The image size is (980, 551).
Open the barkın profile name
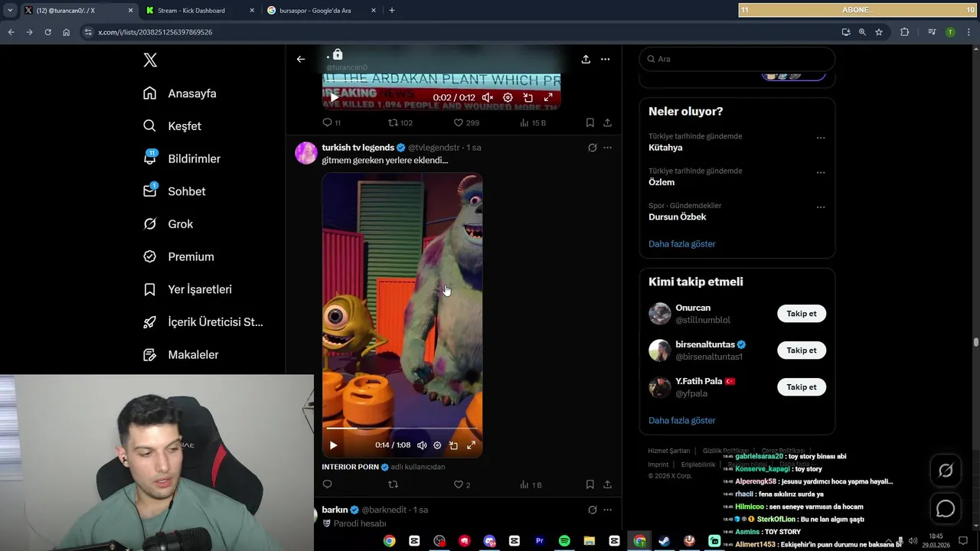335,510
